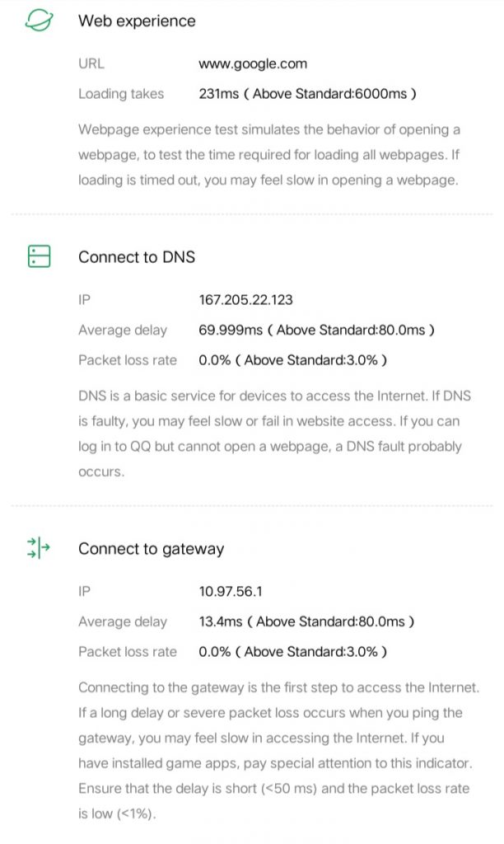Screen dimensions: 504x844
Task: Tap the Web experience planet icon
Action: (39, 21)
